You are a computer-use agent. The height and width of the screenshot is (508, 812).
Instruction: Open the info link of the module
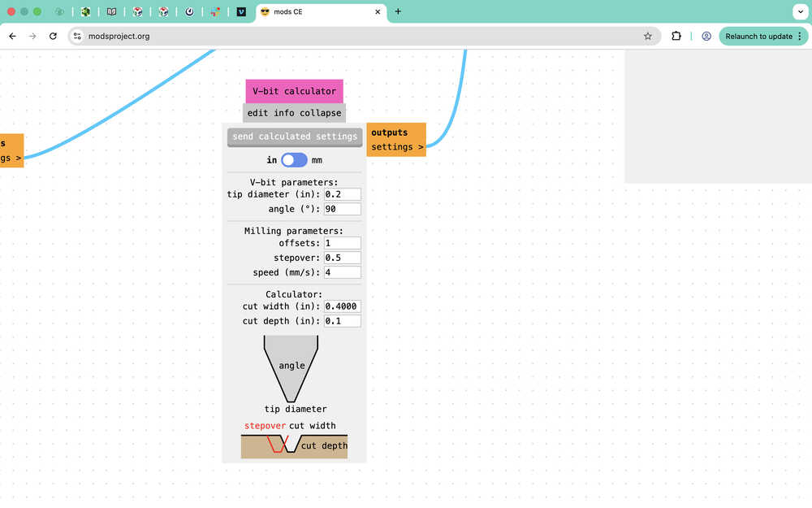point(283,113)
